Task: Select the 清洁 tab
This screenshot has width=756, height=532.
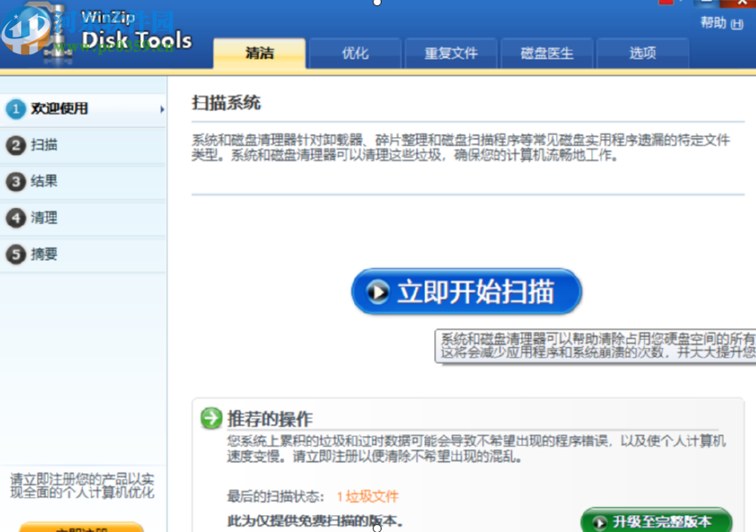Action: [259, 52]
